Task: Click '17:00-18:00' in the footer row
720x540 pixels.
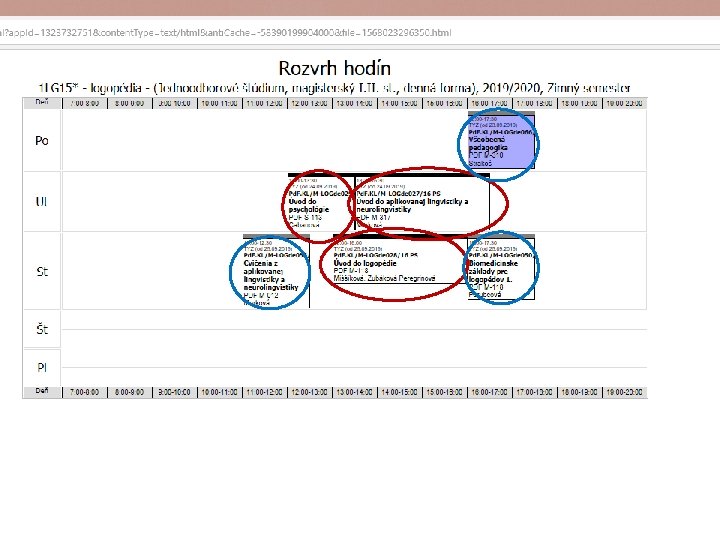Action: point(534,392)
